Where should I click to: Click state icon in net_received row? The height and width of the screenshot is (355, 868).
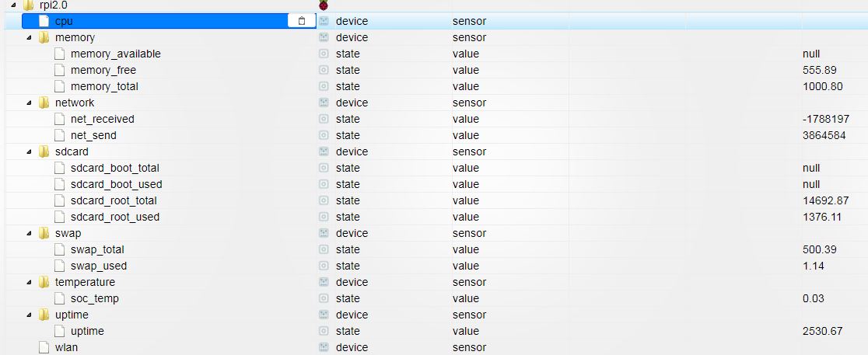pyautogui.click(x=324, y=119)
